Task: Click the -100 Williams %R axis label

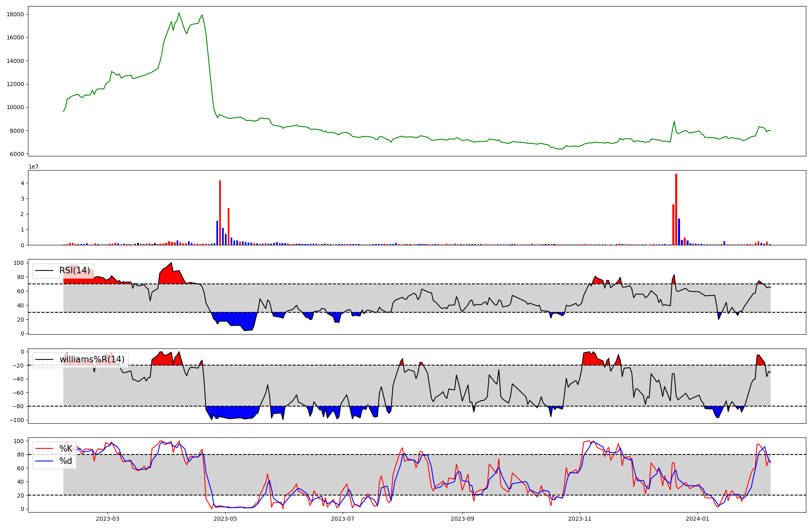Action: tap(16, 420)
